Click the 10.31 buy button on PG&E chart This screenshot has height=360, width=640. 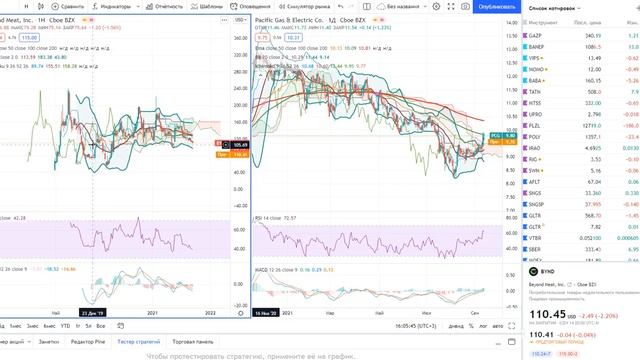tap(293, 38)
